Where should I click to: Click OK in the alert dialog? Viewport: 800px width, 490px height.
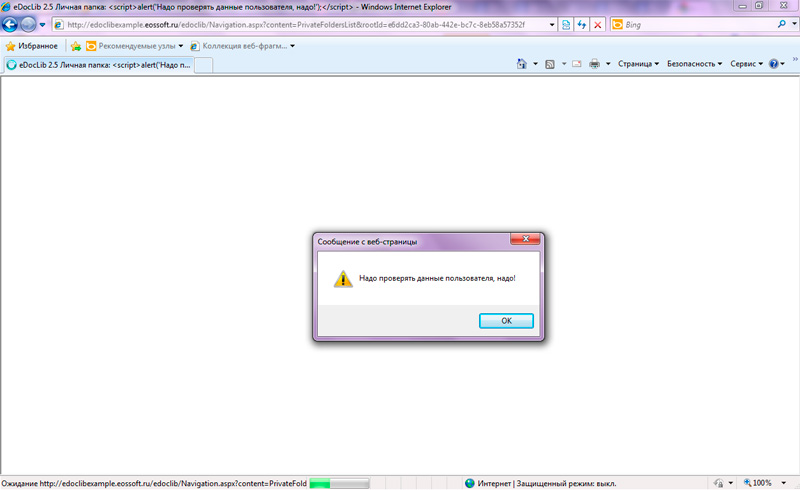click(506, 321)
